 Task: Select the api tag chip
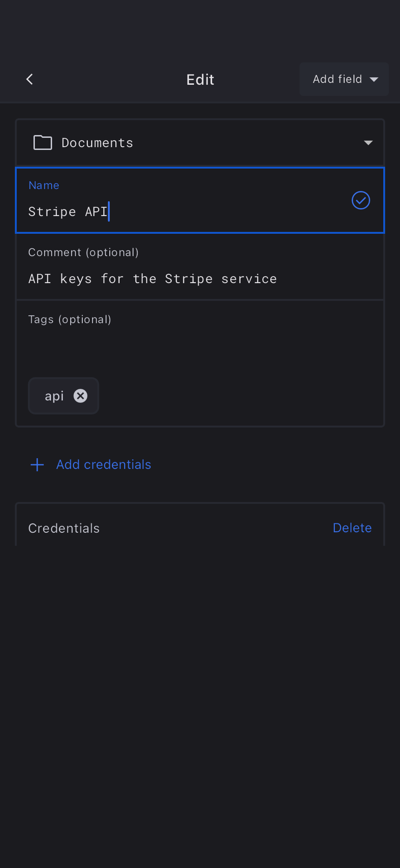[54, 396]
